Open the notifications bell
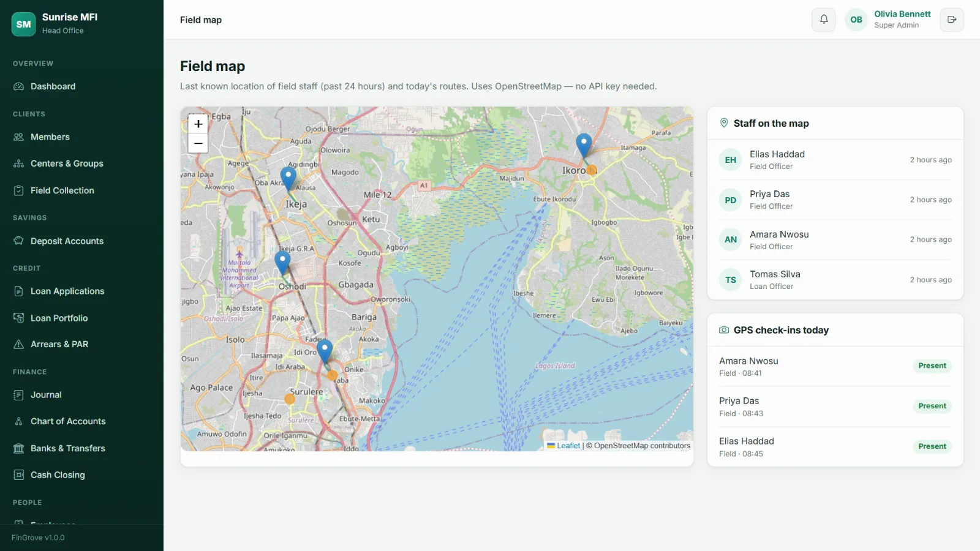 click(x=824, y=20)
